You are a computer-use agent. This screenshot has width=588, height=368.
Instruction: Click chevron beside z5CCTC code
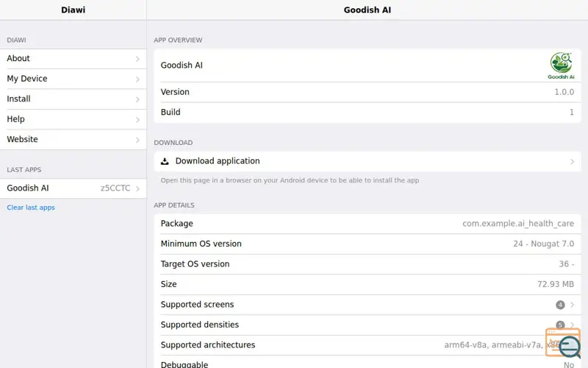[137, 188]
